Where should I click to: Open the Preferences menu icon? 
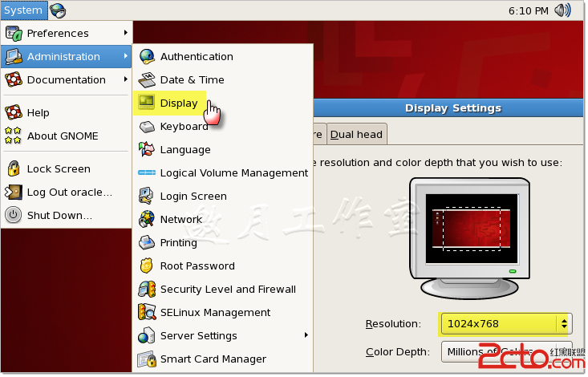14,34
